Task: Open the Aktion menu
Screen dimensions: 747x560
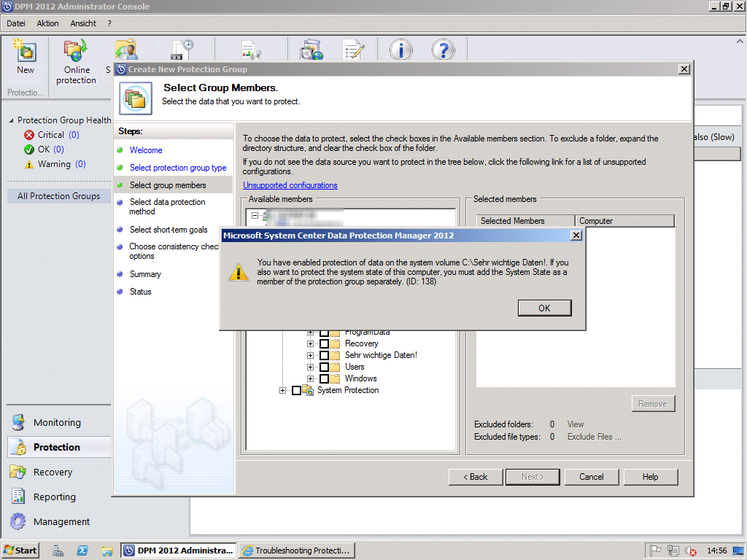Action: (47, 23)
